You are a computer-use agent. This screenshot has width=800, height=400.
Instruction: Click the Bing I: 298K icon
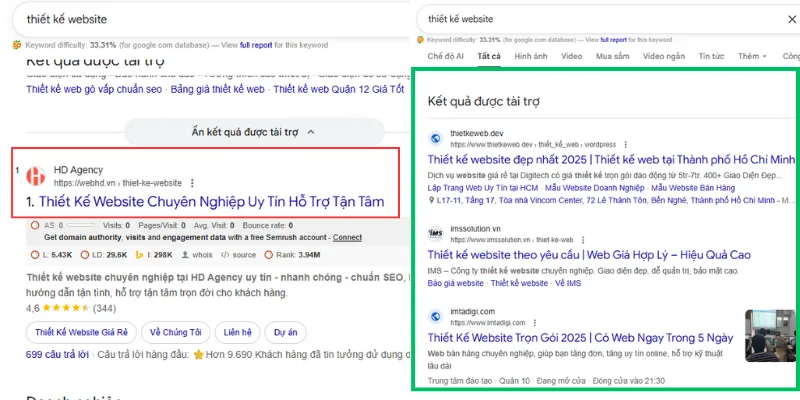tap(139, 255)
